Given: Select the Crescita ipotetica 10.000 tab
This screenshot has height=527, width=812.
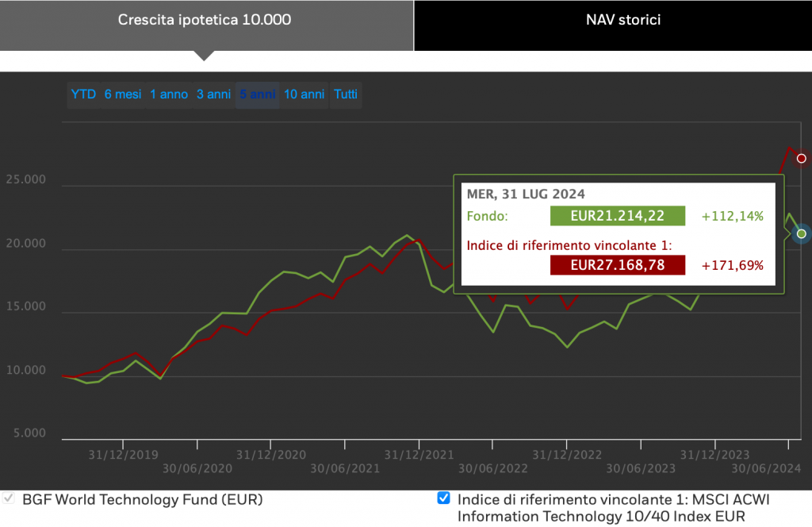Looking at the screenshot, I should click(x=205, y=20).
